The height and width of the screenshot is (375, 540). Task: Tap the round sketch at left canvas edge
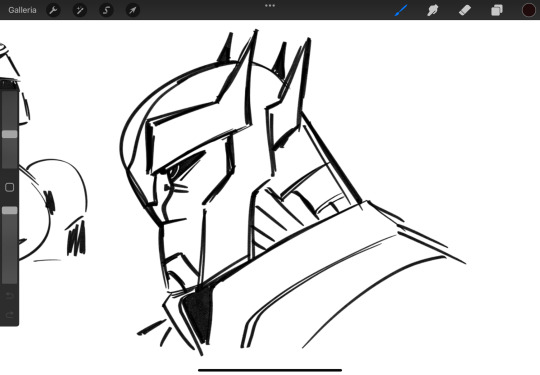tap(52, 207)
